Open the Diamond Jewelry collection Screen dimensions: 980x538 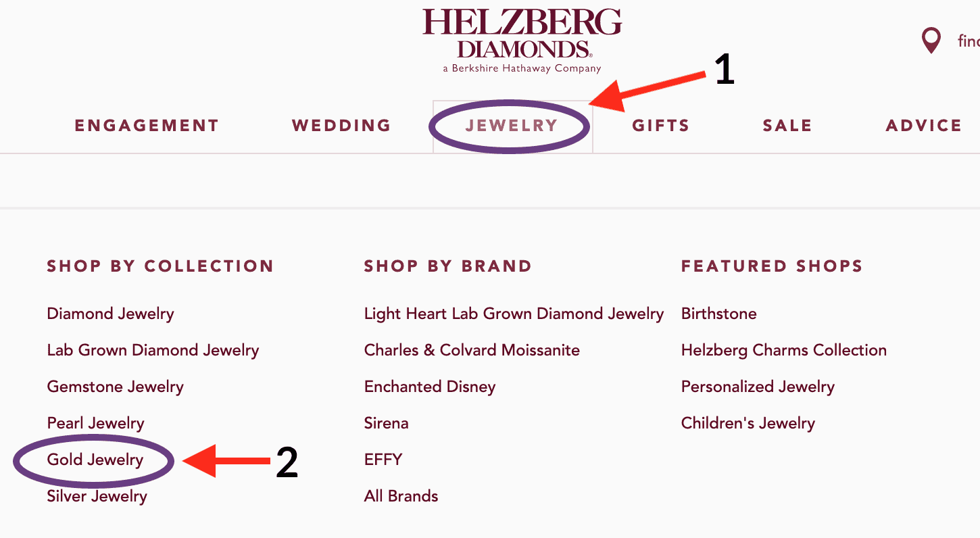(x=110, y=314)
